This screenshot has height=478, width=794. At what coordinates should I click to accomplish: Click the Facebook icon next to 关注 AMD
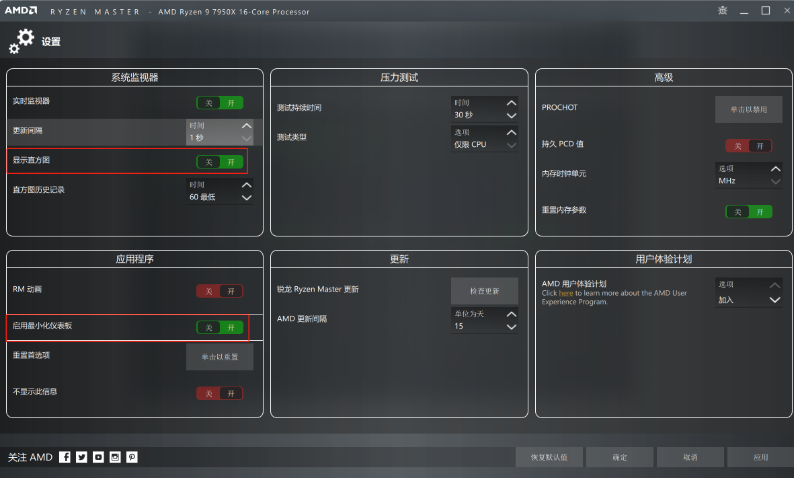tap(65, 457)
